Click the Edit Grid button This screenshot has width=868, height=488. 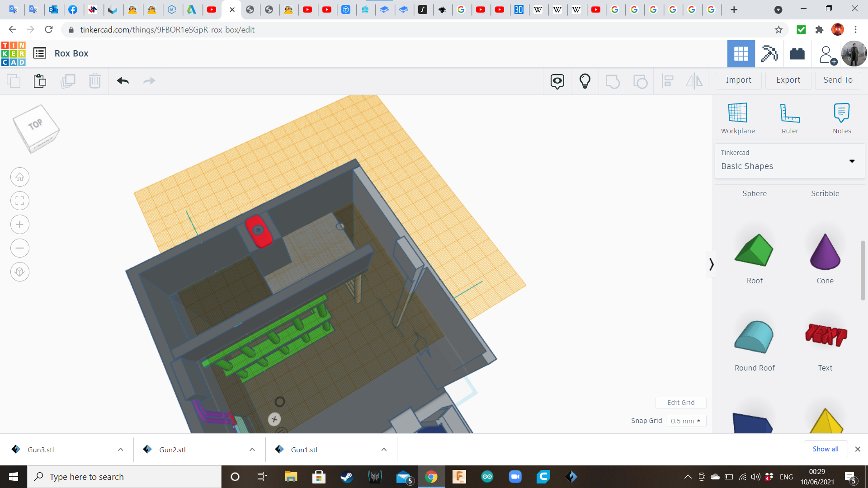pos(680,403)
